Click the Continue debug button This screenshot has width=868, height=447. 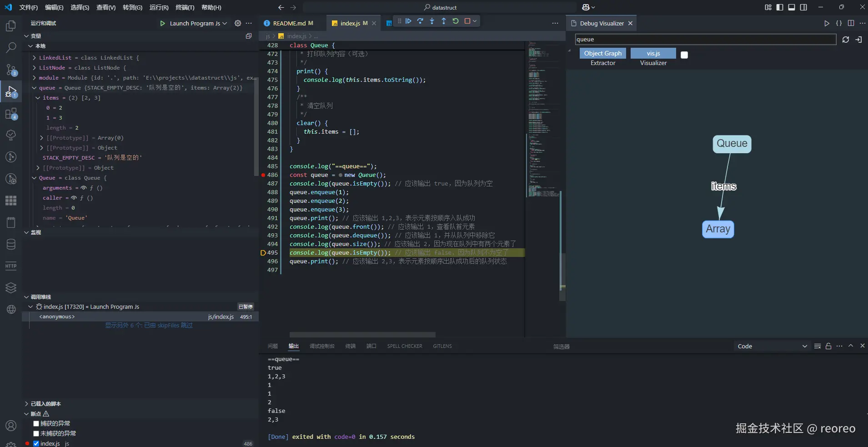(408, 21)
